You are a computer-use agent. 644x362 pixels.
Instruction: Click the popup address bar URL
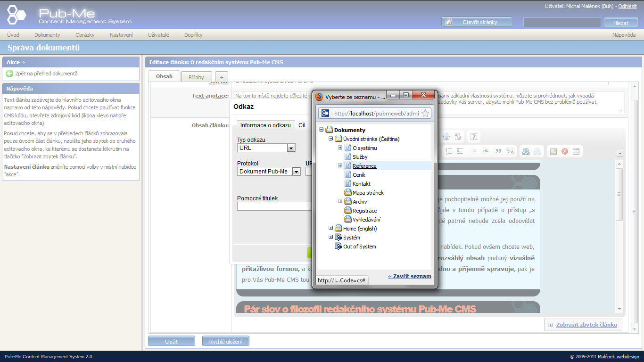coord(376,113)
